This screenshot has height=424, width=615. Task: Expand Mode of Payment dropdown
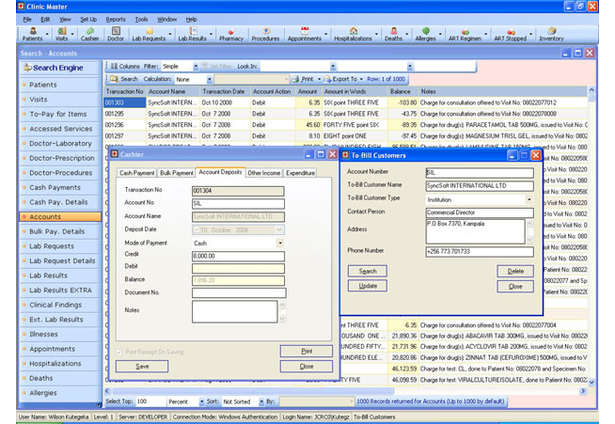(280, 243)
